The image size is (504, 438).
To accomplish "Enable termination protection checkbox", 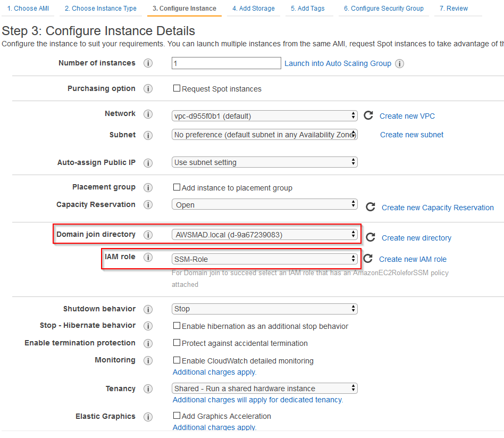I will [x=175, y=343].
